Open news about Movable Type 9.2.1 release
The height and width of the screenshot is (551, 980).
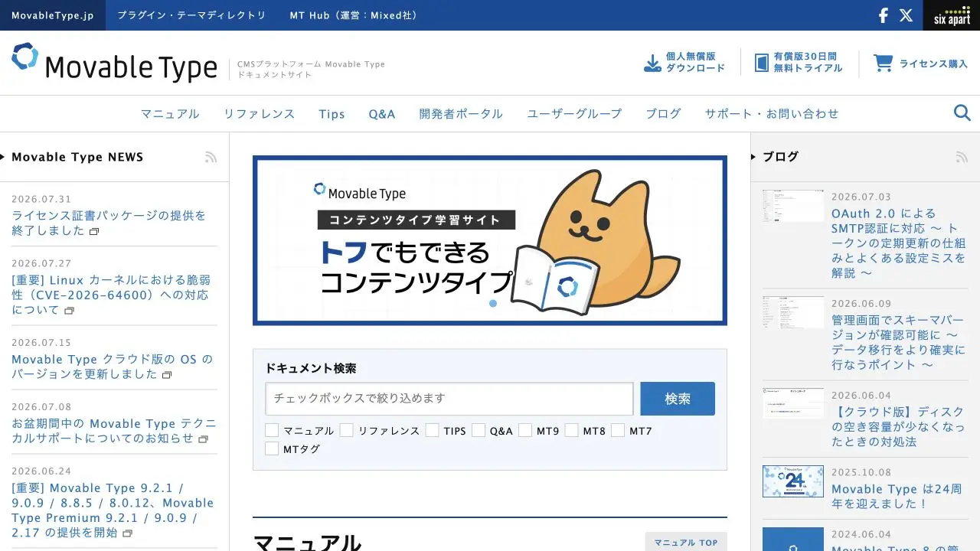pos(113,510)
